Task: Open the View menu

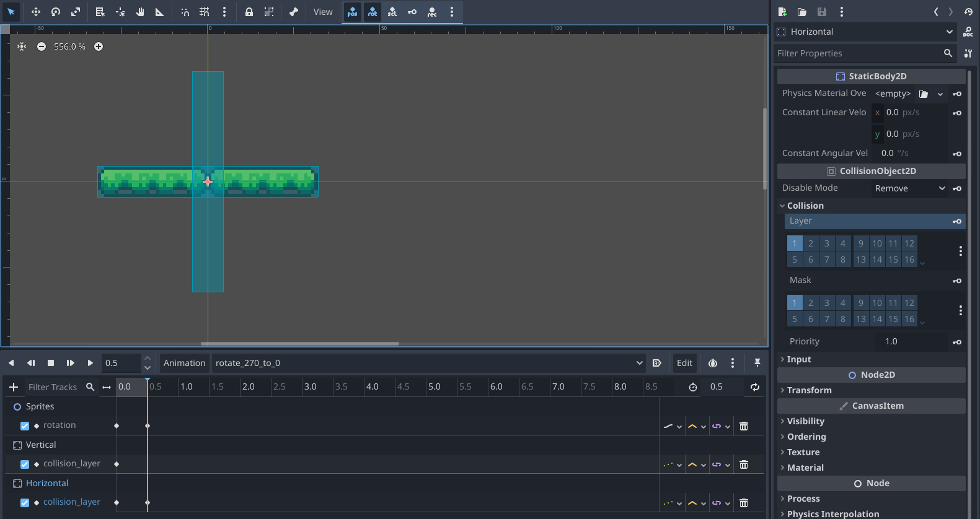Action: (x=322, y=12)
